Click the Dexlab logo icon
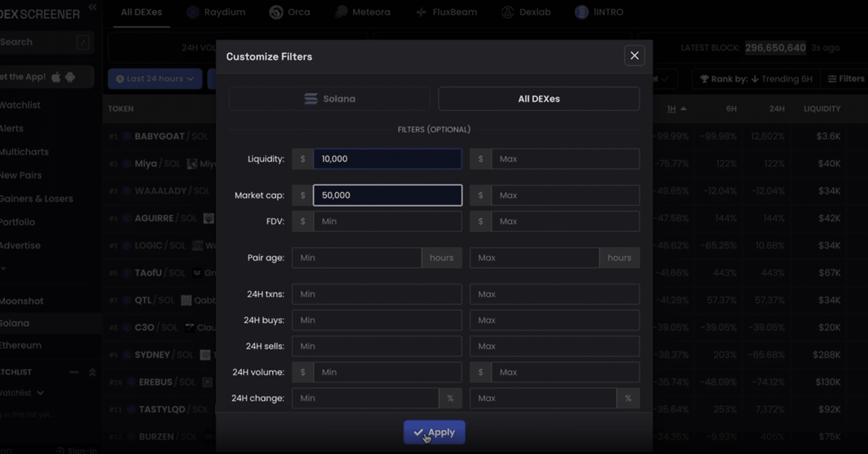Image resolution: width=868 pixels, height=454 pixels. coord(508,12)
